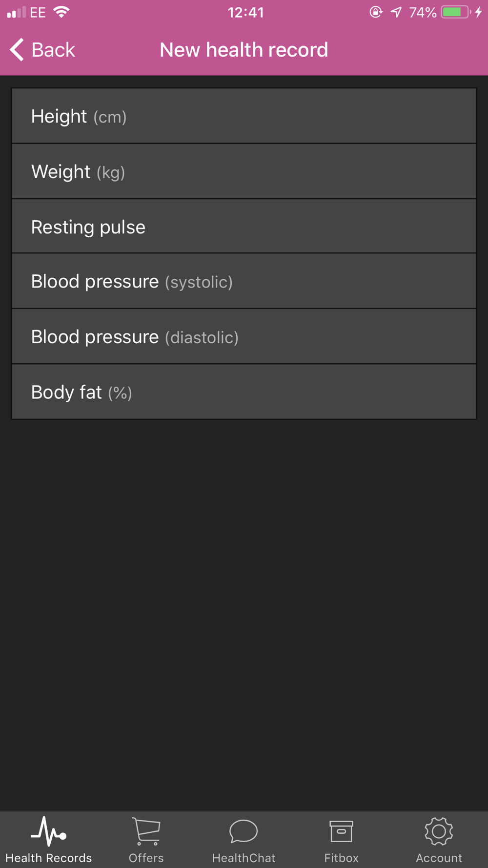Tap the Health Records heartbeat icon
488x868 pixels.
click(48, 831)
